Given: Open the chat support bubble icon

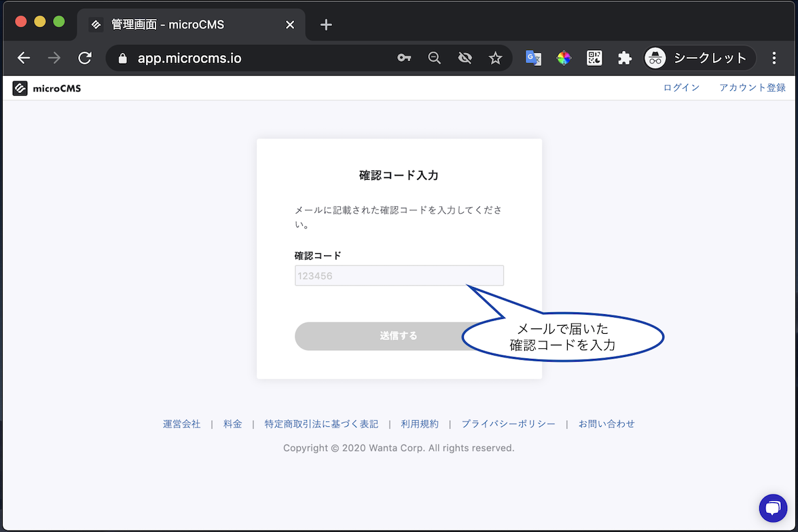Looking at the screenshot, I should coord(773,508).
